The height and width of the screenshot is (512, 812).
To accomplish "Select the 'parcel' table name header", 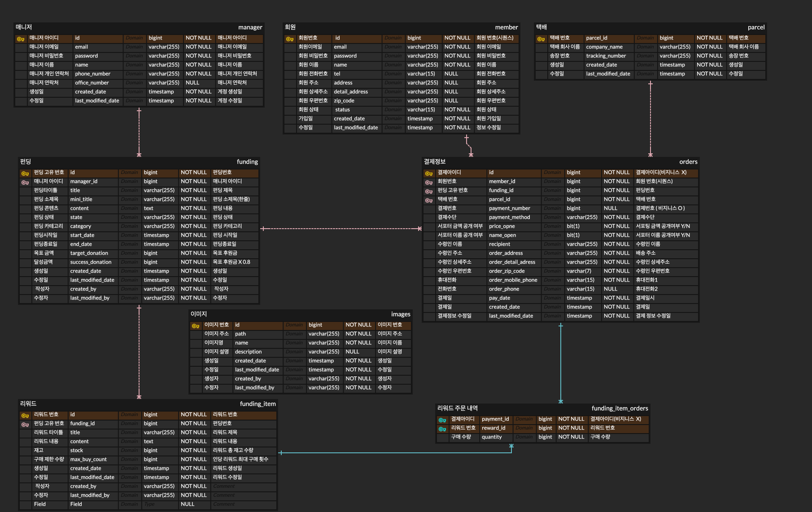I will (756, 27).
